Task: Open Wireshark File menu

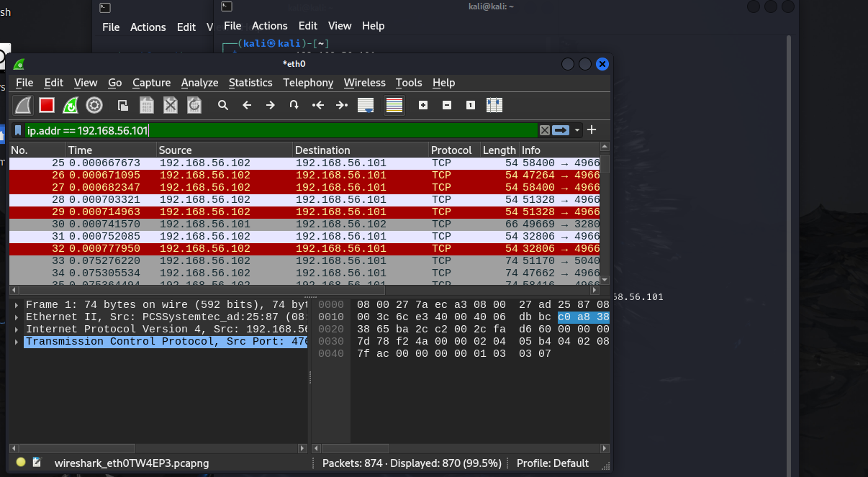Action: pyautogui.click(x=24, y=83)
